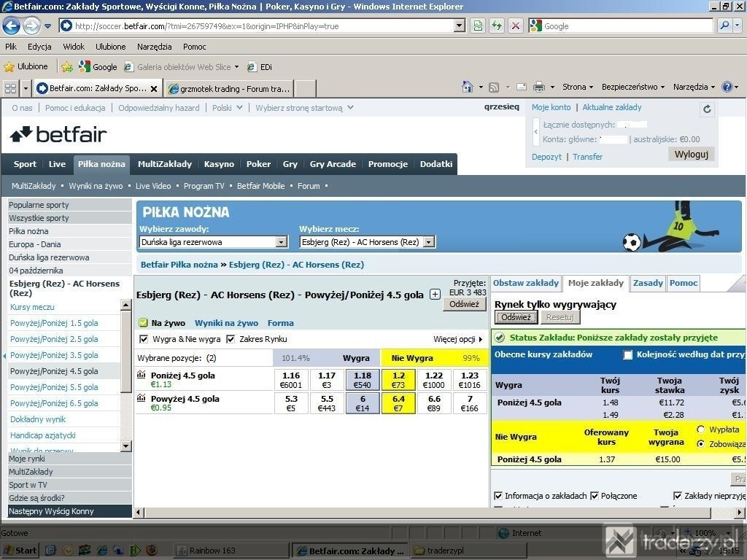This screenshot has height=560, width=747.
Task: Show graph for Powyżej 4.5 gola
Action: click(x=141, y=398)
